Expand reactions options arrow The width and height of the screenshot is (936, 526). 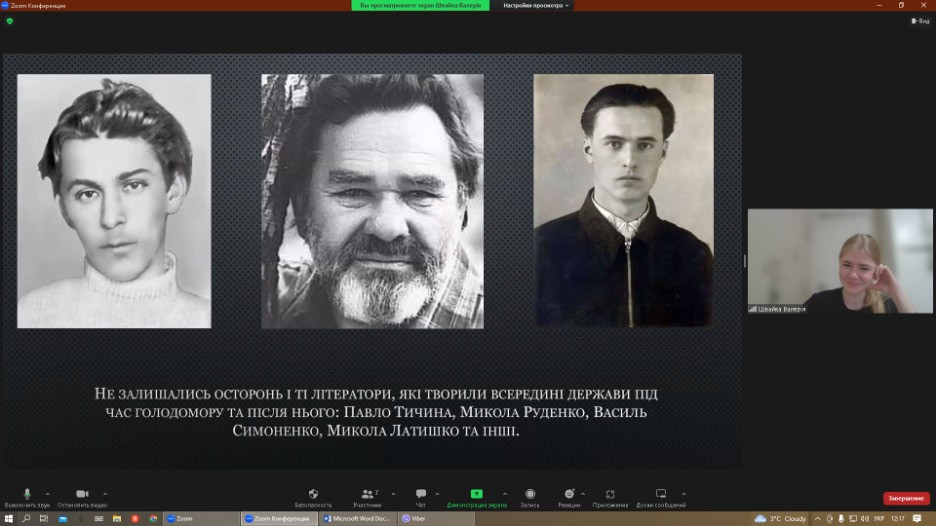click(583, 494)
